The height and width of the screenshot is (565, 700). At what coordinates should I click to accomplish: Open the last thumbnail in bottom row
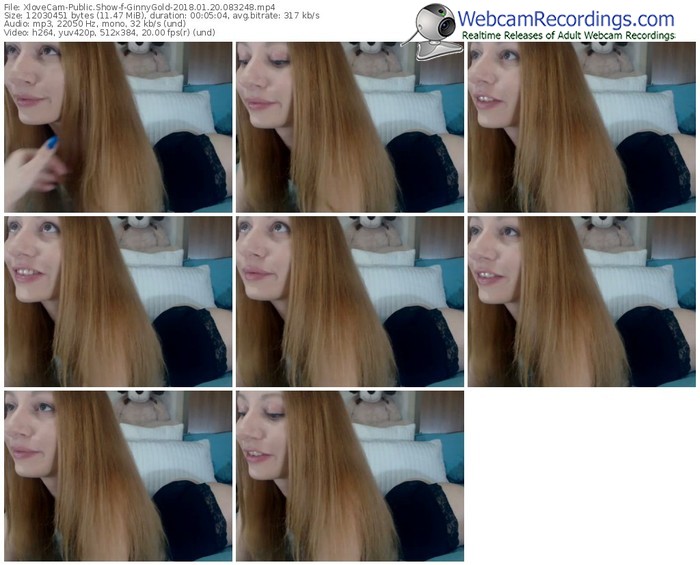350,475
